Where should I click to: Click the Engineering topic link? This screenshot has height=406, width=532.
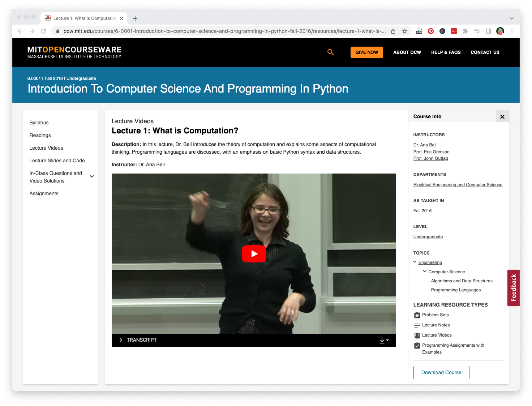click(x=430, y=262)
